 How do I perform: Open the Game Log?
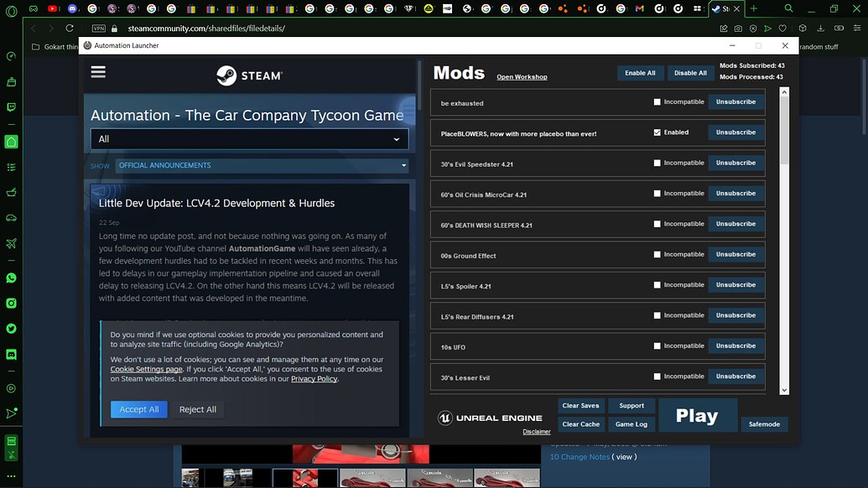[x=631, y=424]
